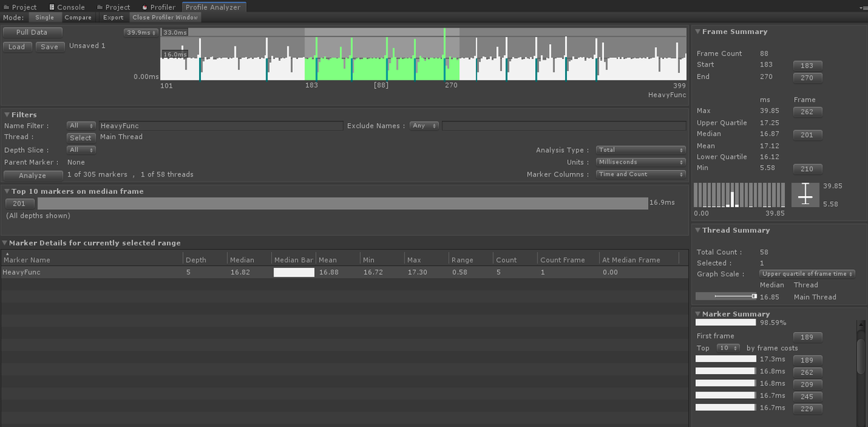Open the Depth Slice dropdown
868x427 pixels.
point(81,150)
